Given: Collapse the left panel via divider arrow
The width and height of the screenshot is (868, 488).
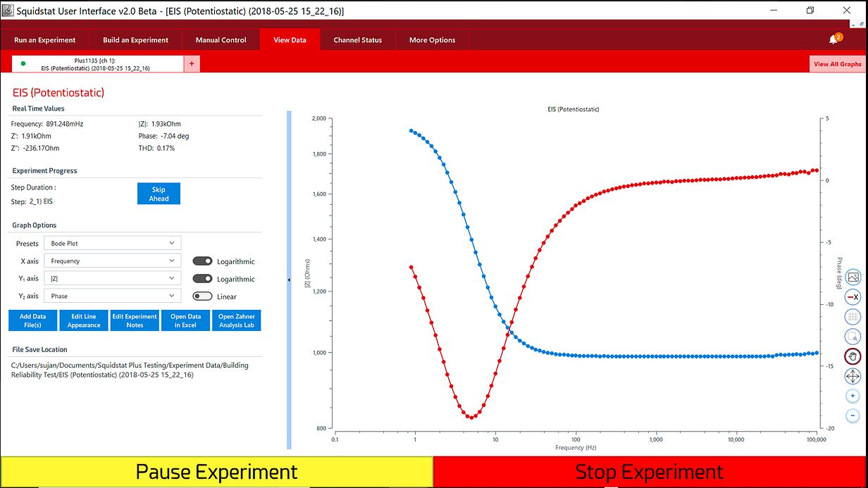Looking at the screenshot, I should [x=289, y=280].
